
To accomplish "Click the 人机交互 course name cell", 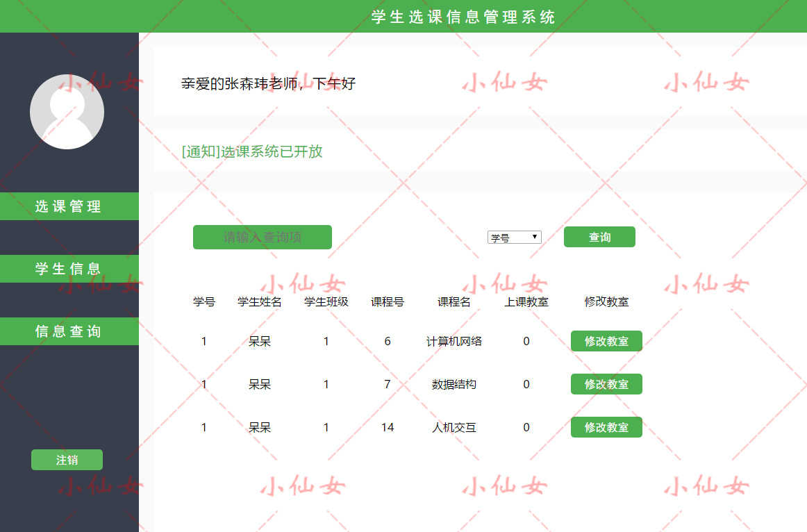I will click(x=454, y=427).
